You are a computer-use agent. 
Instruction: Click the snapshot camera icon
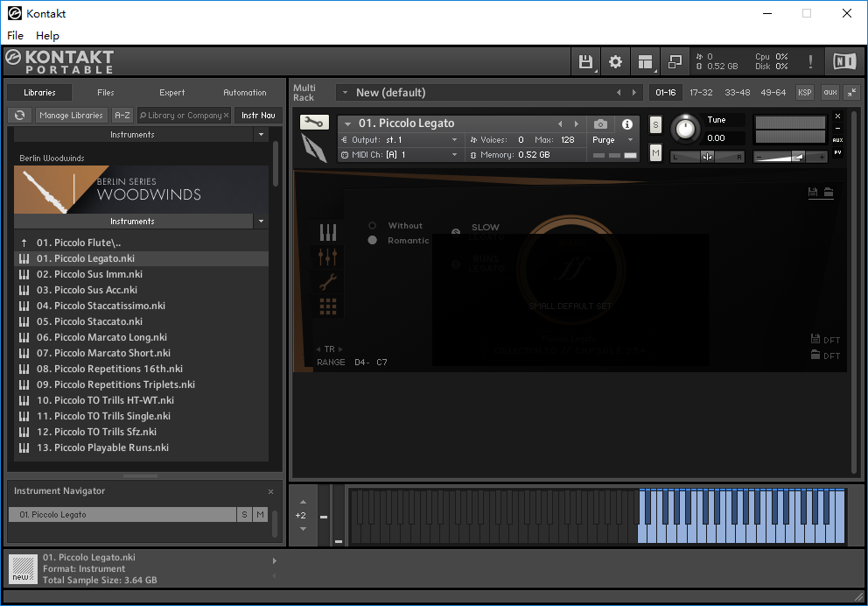pyautogui.click(x=600, y=124)
